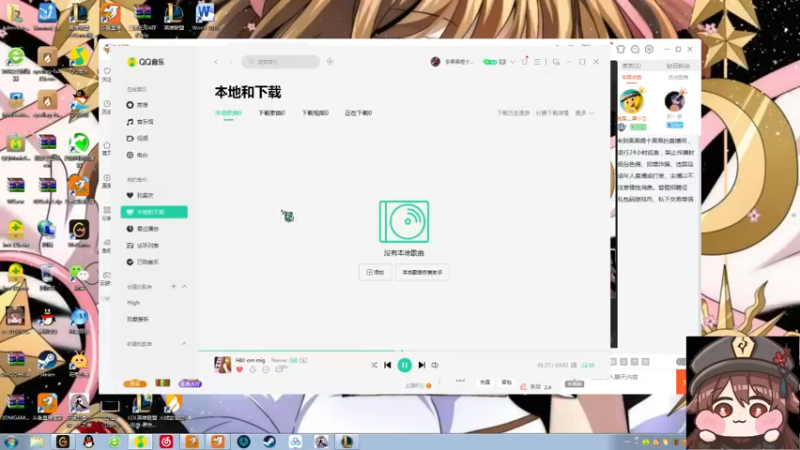Open 最近播放 recently played list
Image resolution: width=800 pixels, height=450 pixels.
click(142, 229)
